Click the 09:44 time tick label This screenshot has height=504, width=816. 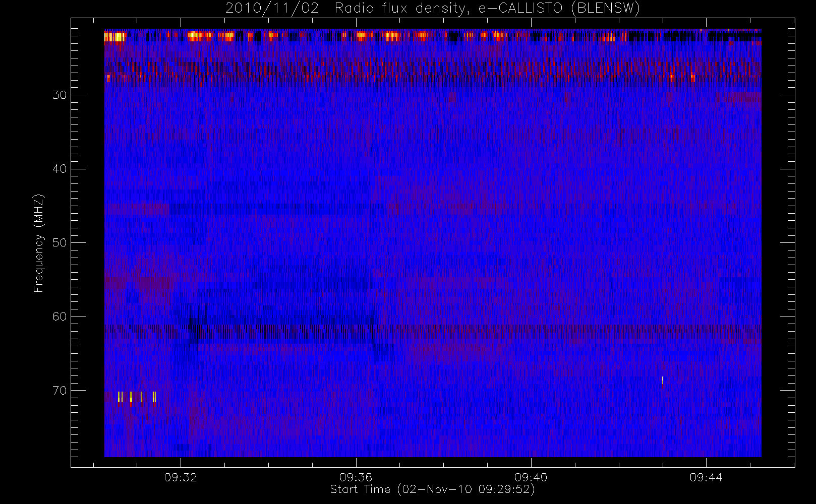(x=706, y=477)
